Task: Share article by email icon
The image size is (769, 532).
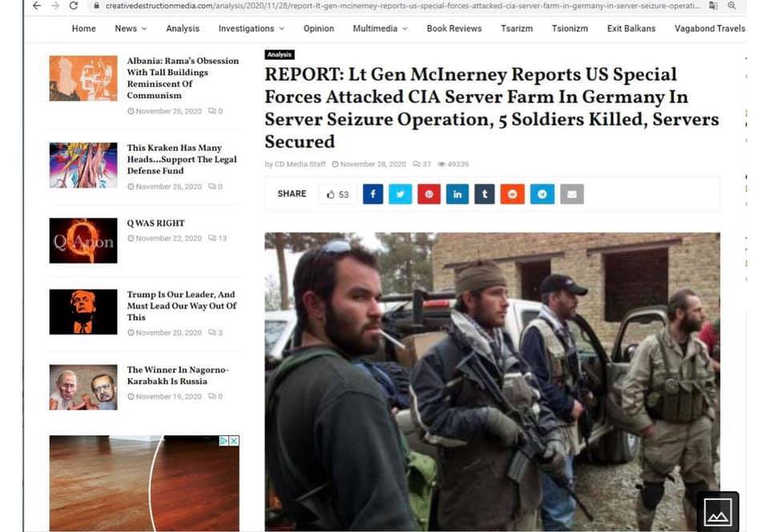Action: tap(572, 194)
